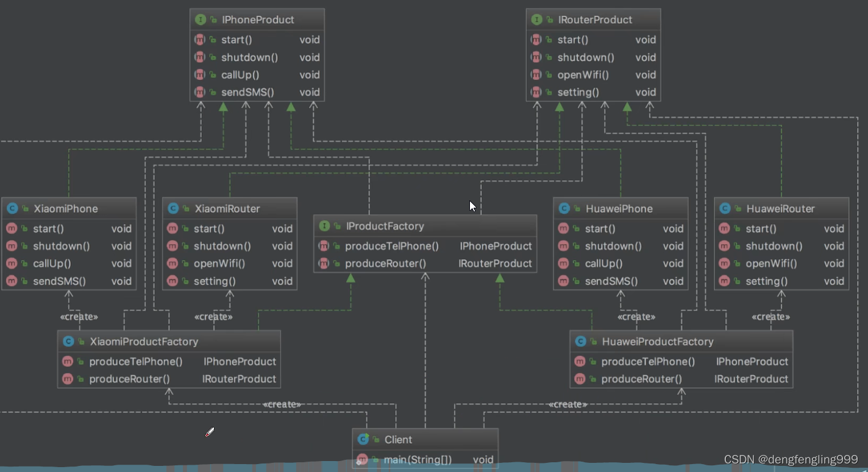868x472 pixels.
Task: Select the XiaomiRouter node title
Action: pyautogui.click(x=227, y=209)
